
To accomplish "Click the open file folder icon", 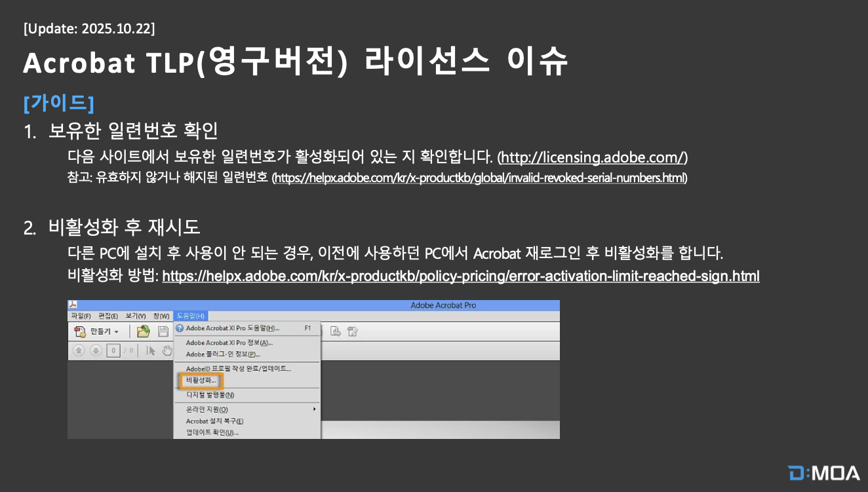I will [143, 331].
